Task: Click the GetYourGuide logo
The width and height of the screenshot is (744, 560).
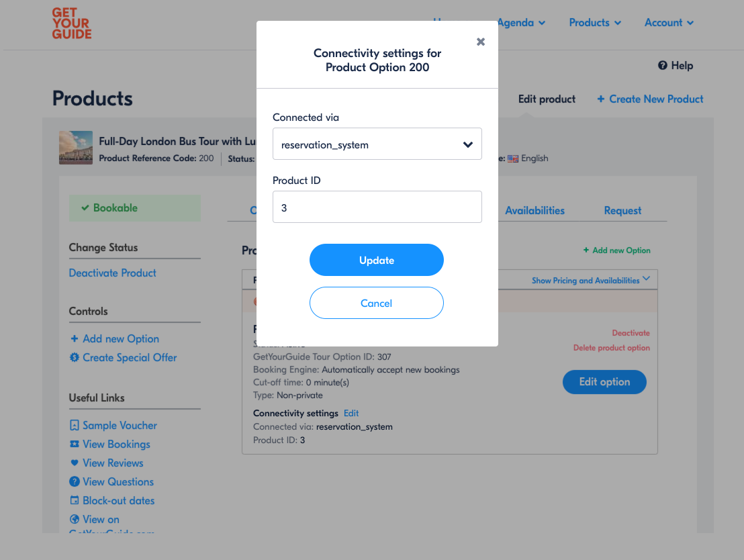Action: [x=72, y=24]
